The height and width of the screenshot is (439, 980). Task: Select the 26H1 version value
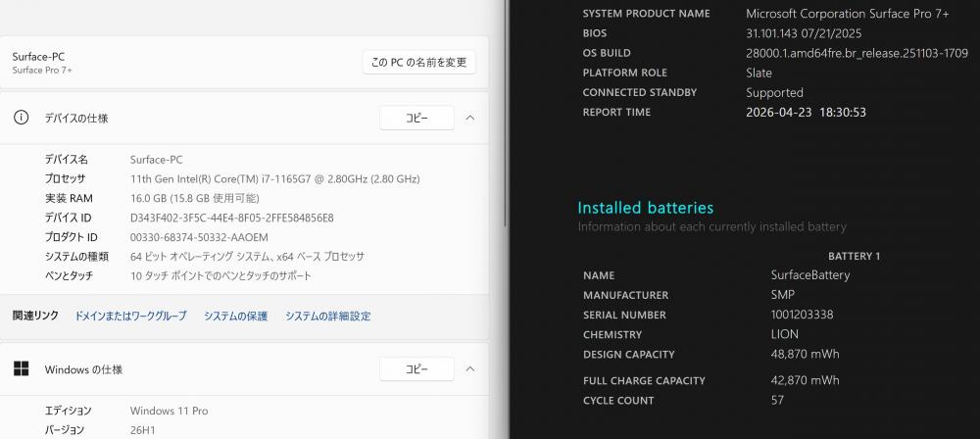tap(142, 430)
